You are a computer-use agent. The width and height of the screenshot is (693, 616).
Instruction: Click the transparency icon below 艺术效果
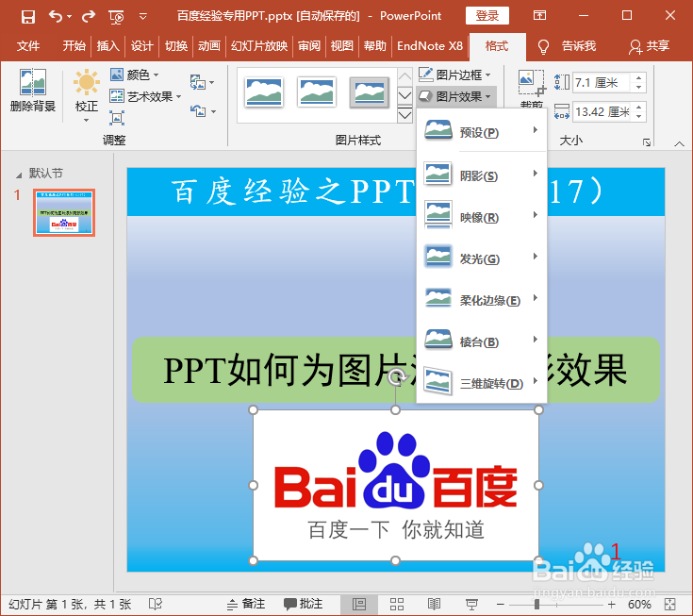pyautogui.click(x=117, y=118)
